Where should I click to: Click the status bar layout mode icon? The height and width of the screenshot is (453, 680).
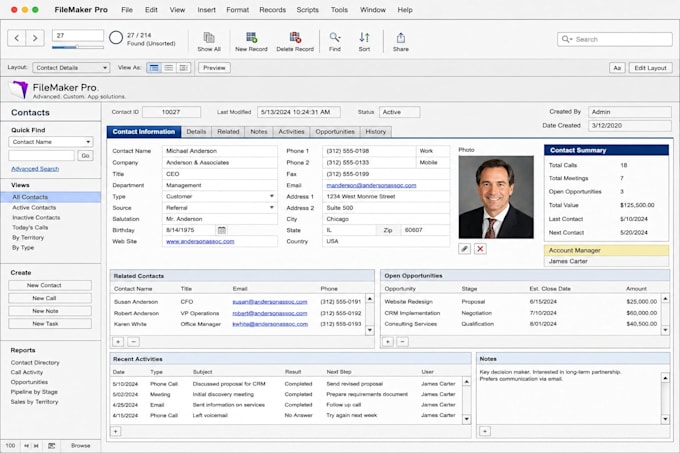pos(52,446)
